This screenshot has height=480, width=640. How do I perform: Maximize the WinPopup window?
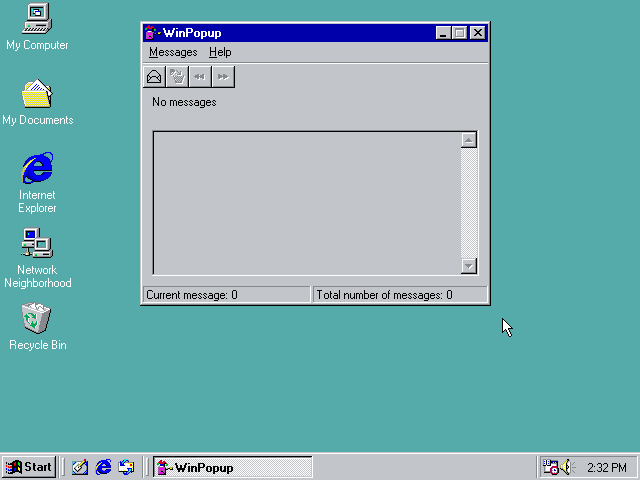click(x=459, y=33)
